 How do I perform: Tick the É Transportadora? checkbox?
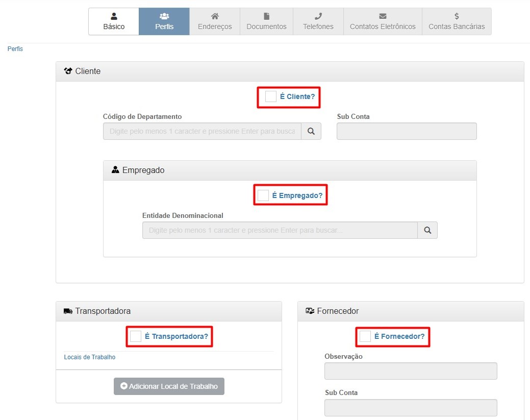pos(136,336)
